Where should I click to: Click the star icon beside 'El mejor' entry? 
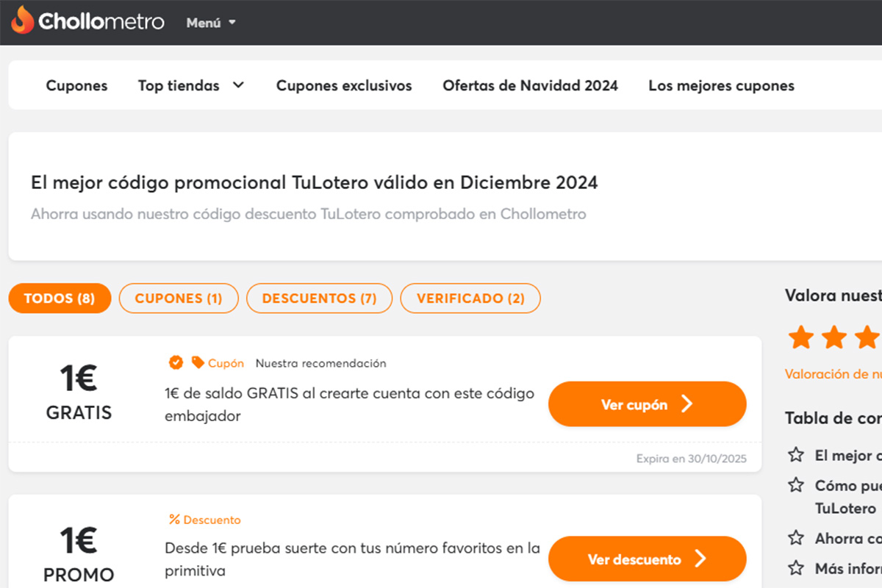[x=796, y=456]
